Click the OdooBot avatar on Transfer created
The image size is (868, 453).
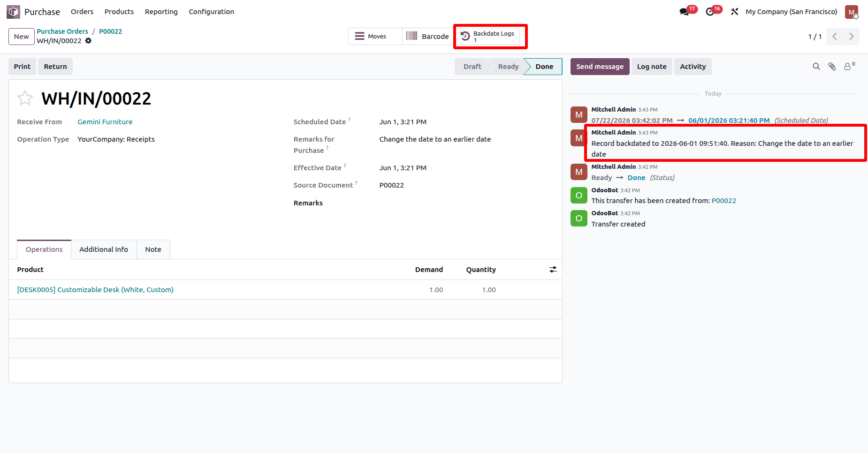click(579, 219)
